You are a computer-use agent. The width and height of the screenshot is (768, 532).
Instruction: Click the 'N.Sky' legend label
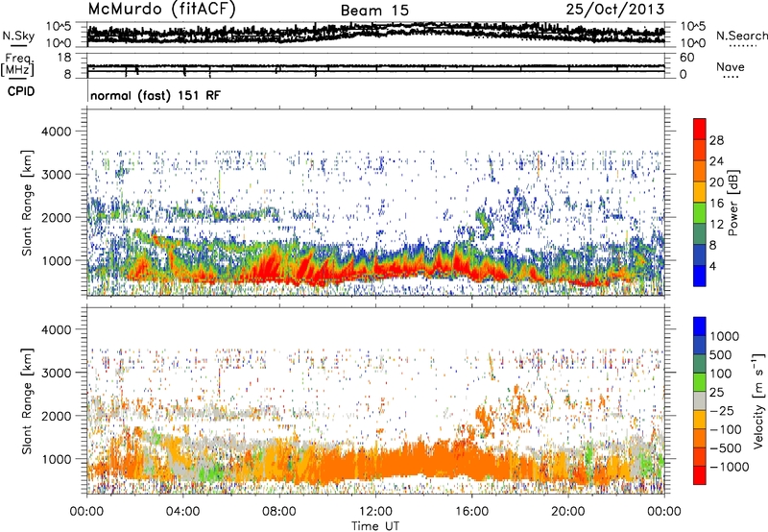pos(18,36)
